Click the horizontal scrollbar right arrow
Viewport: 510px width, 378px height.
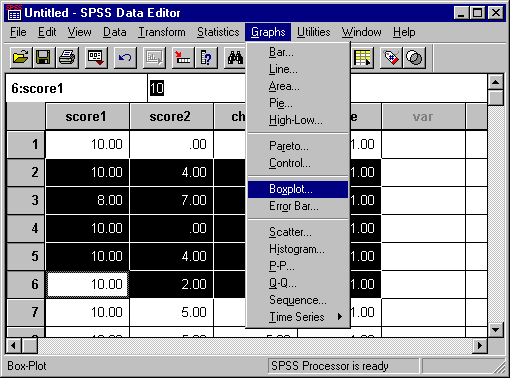coord(480,345)
